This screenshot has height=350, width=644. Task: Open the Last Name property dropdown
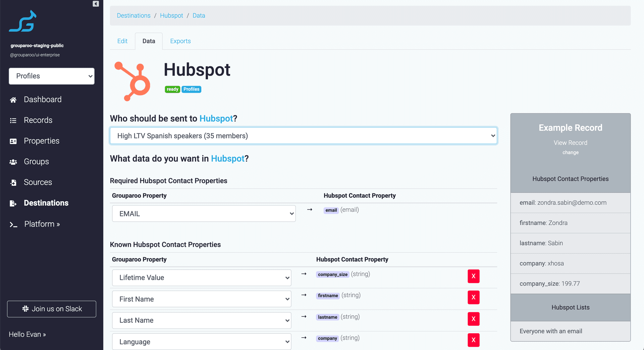click(x=202, y=320)
